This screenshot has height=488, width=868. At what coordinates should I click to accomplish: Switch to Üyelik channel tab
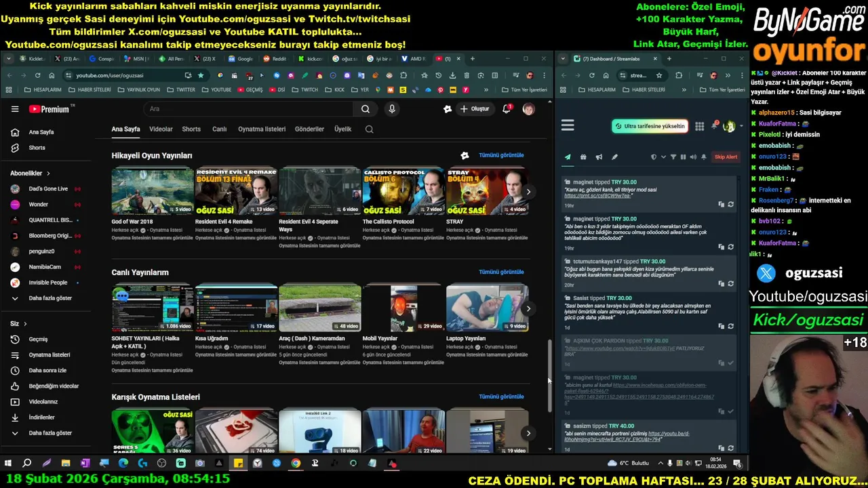342,129
